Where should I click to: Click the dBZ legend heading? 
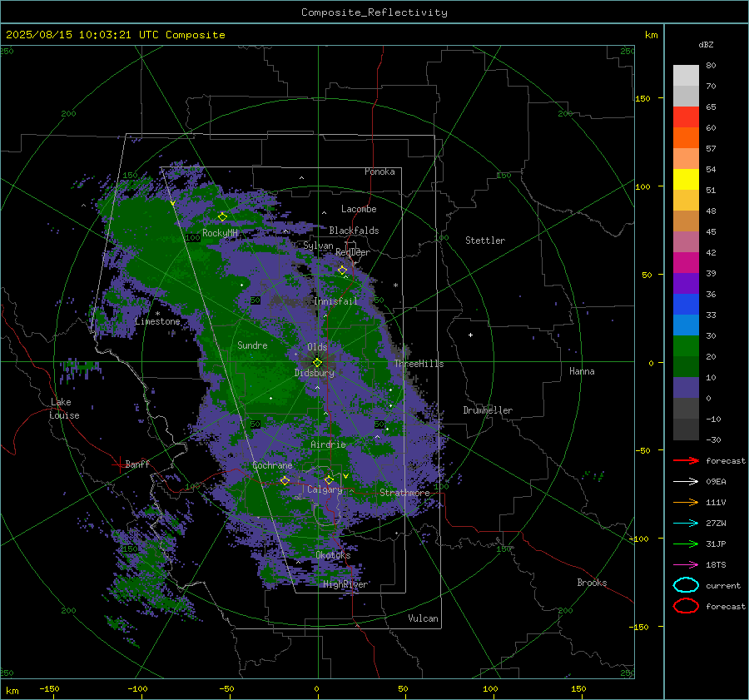[x=706, y=44]
